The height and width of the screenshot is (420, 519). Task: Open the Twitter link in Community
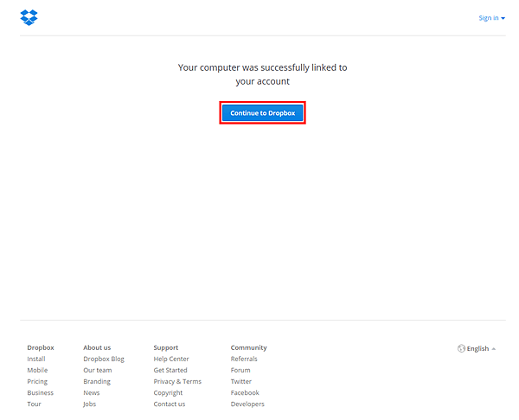pyautogui.click(x=241, y=381)
